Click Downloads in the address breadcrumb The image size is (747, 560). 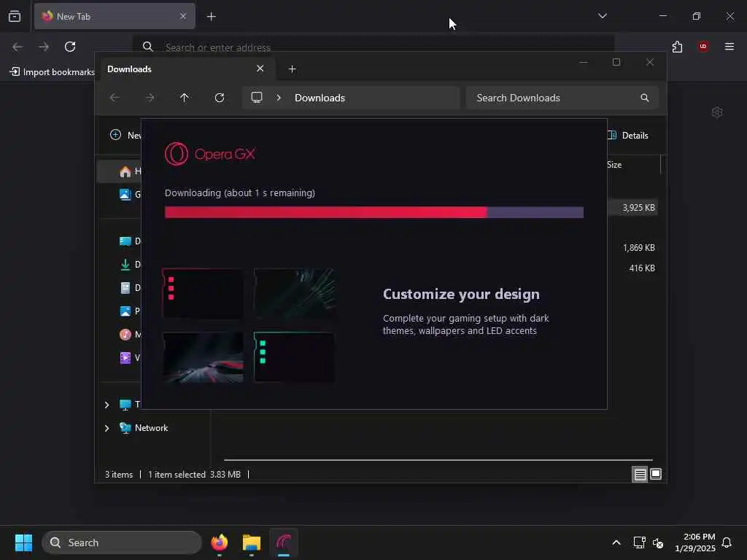point(320,98)
